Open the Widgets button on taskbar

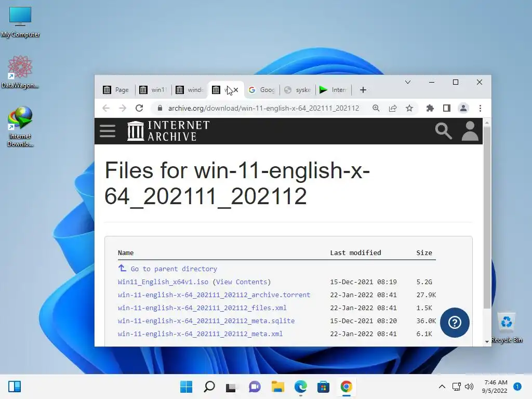click(x=14, y=387)
